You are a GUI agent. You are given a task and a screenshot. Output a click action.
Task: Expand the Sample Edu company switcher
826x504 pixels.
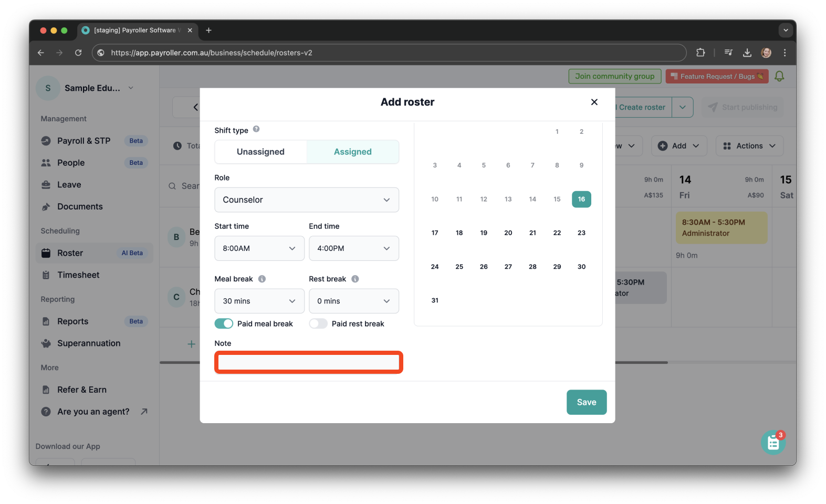[x=131, y=88]
